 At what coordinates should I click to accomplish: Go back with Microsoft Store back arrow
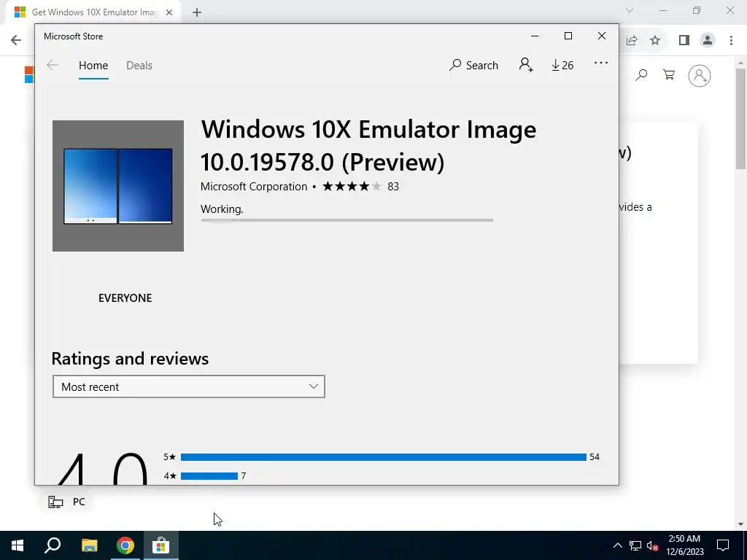[53, 65]
